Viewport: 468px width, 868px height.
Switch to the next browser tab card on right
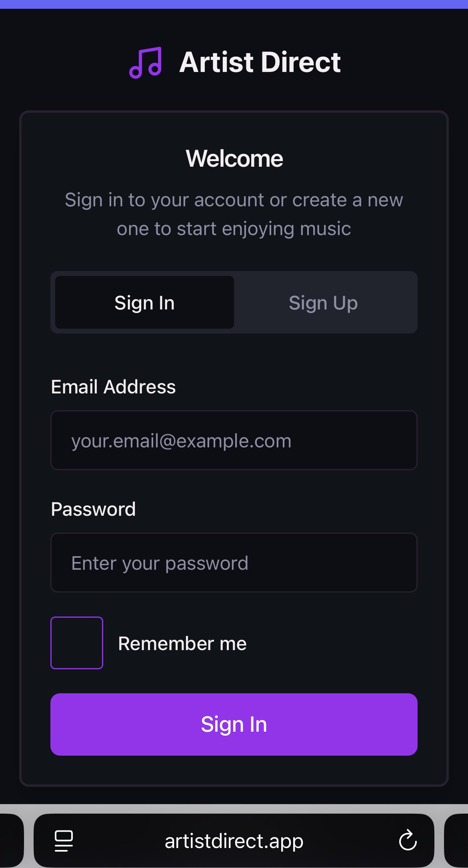click(457, 840)
